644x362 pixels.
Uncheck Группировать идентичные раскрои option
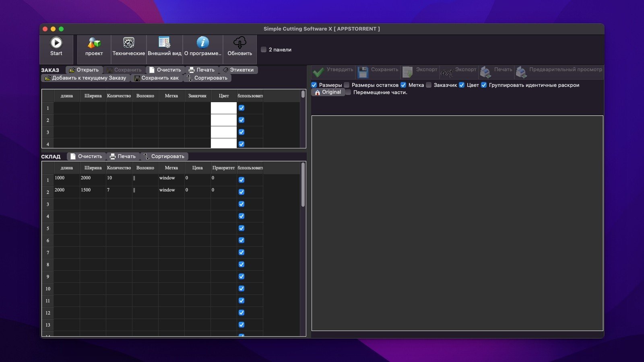tap(484, 85)
